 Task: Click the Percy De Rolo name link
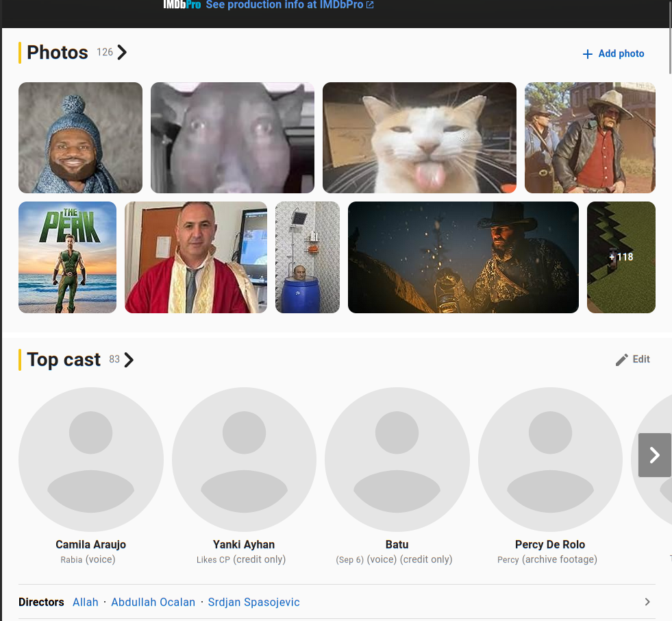(550, 544)
